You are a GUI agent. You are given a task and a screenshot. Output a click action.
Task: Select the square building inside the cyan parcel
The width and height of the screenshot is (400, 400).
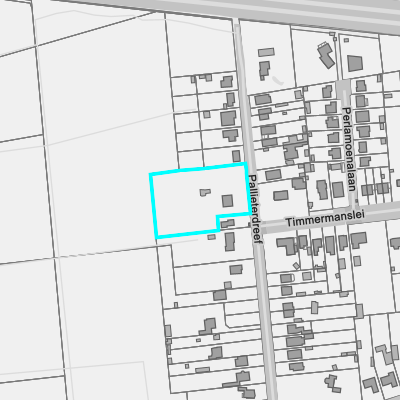[228, 201]
